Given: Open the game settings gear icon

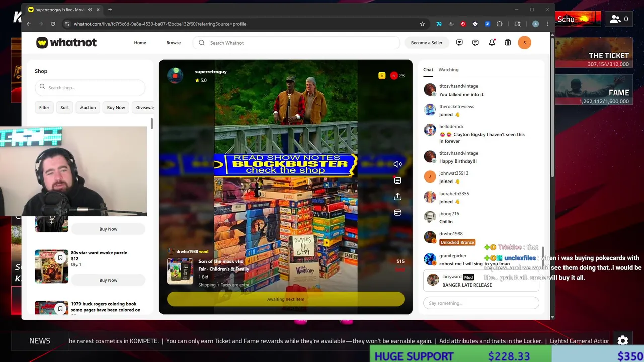Looking at the screenshot, I should click(x=622, y=341).
